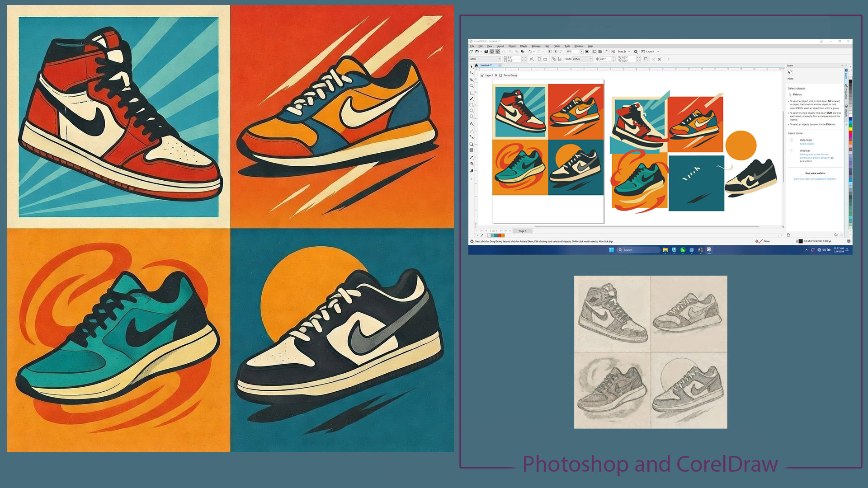Choose the Rectangle tool
868x488 pixels.
click(x=472, y=105)
